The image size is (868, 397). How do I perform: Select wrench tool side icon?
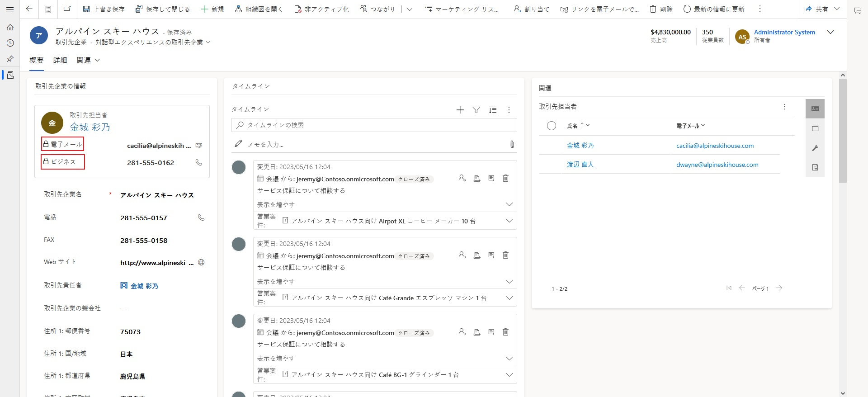(x=815, y=148)
